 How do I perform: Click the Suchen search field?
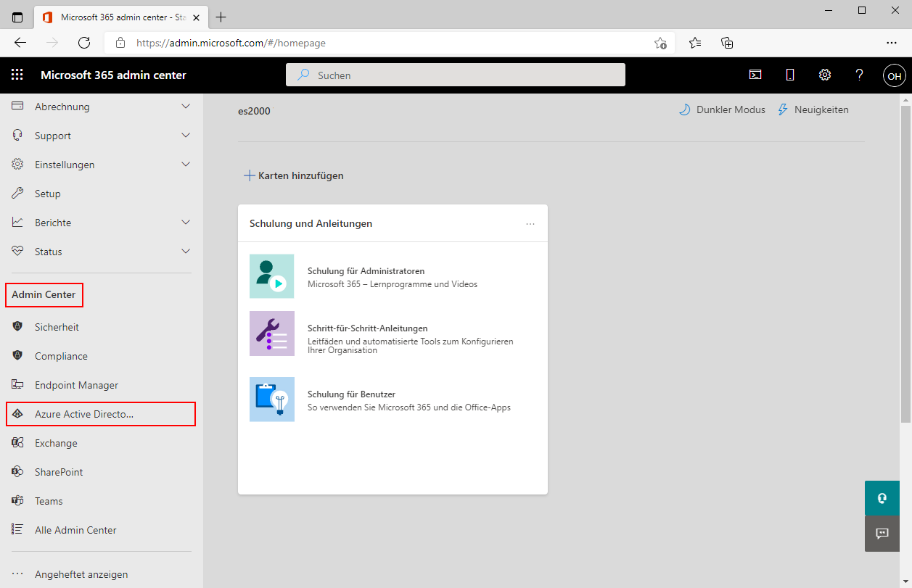[x=456, y=75]
